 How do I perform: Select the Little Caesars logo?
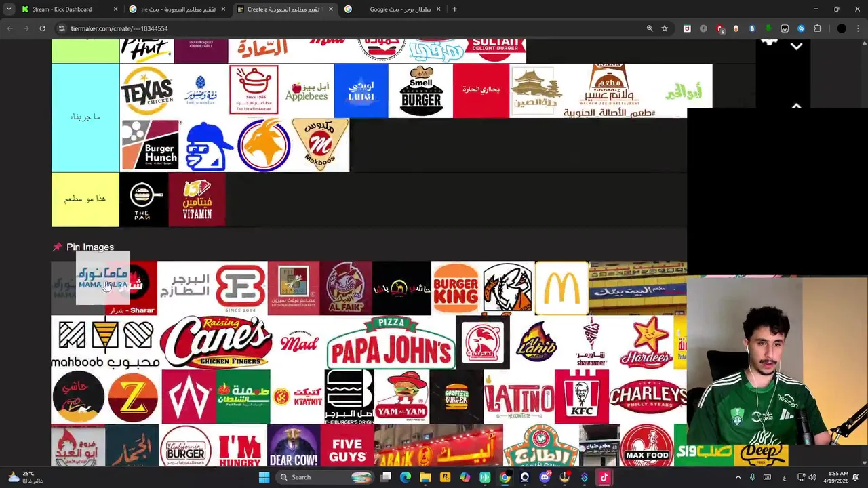tap(507, 288)
